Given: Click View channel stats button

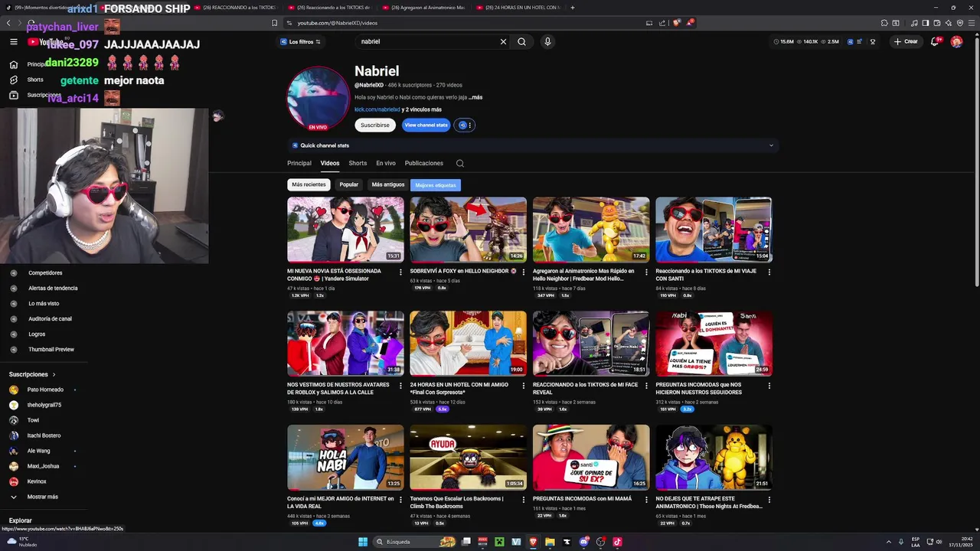Looking at the screenshot, I should [x=426, y=125].
